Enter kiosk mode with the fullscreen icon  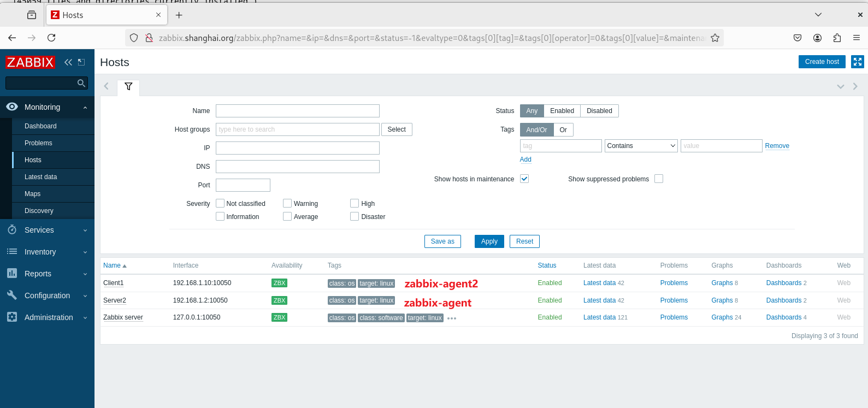(858, 62)
